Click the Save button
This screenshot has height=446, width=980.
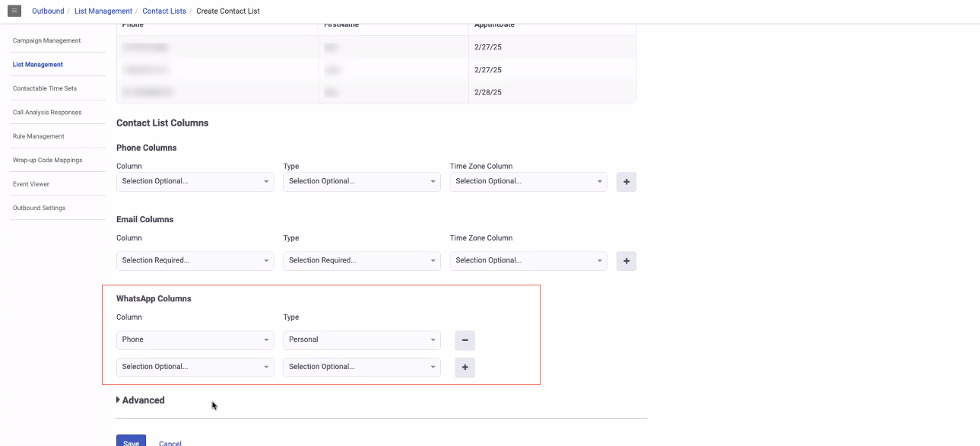[131, 442]
